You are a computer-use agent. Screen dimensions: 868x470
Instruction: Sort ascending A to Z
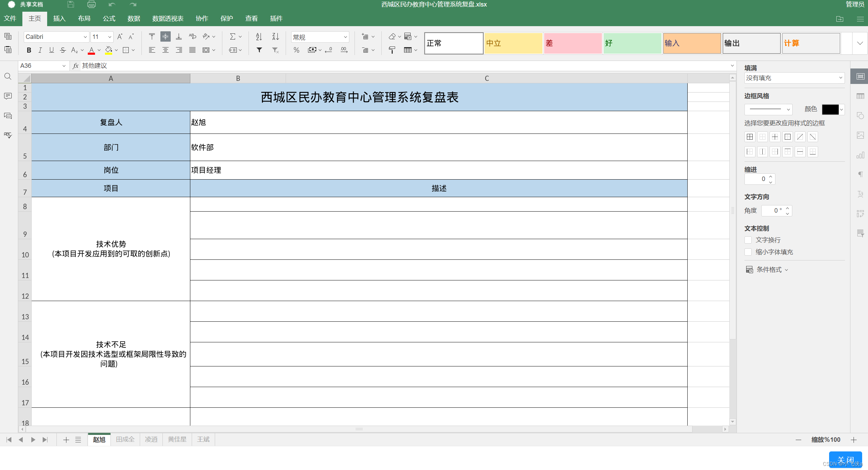(x=259, y=36)
